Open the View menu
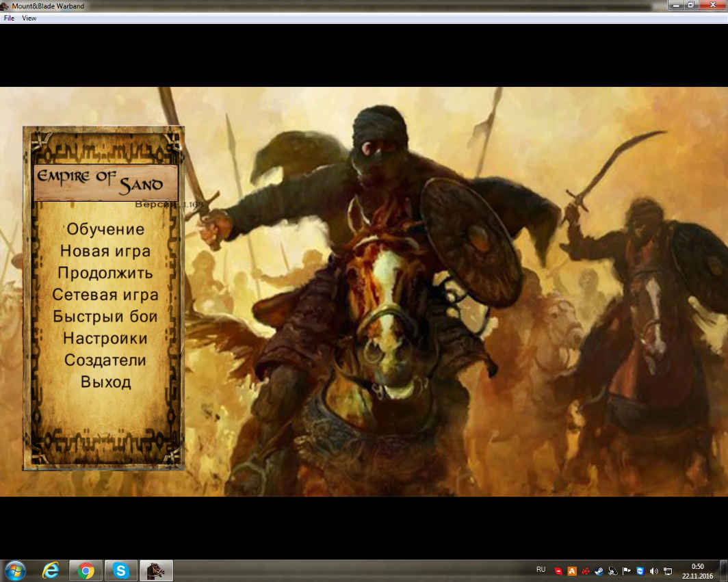728x582 pixels. (x=29, y=18)
